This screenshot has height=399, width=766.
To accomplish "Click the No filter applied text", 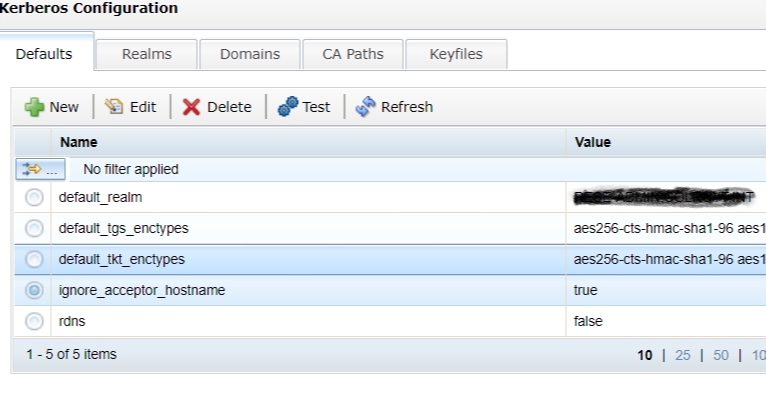I will coord(131,169).
